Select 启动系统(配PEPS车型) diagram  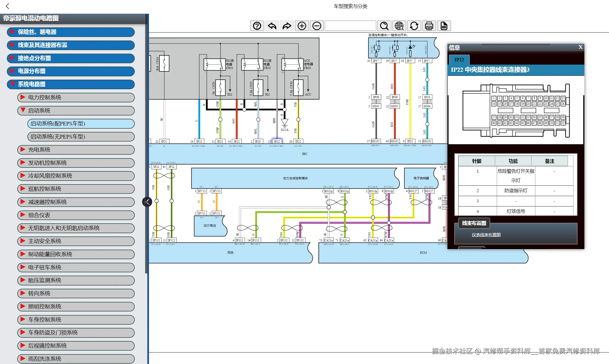point(81,124)
